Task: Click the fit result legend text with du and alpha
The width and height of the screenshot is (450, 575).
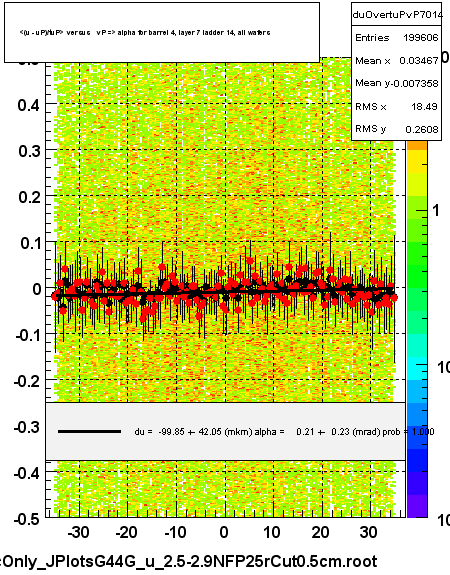Action: 284,432
